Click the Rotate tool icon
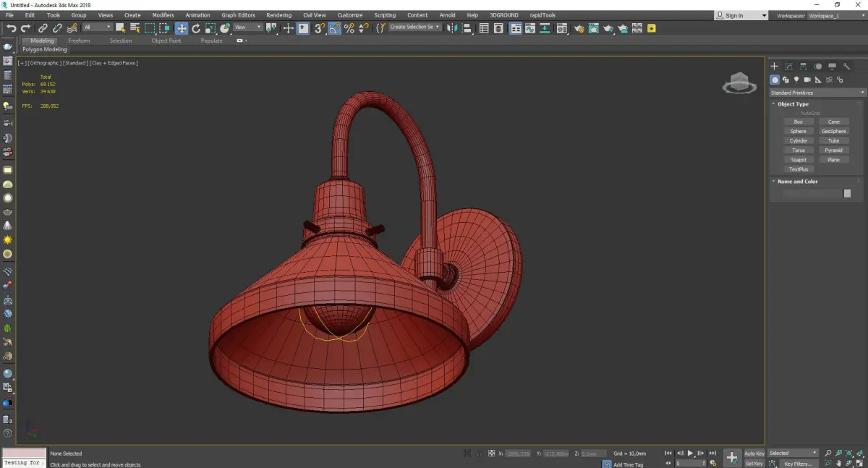 [196, 28]
